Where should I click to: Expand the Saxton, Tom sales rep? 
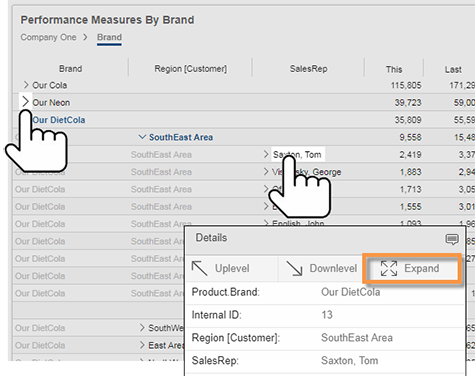266,154
